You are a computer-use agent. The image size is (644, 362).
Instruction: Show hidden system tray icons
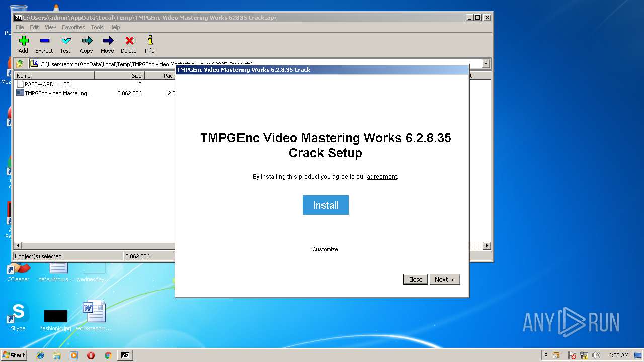pos(546,355)
